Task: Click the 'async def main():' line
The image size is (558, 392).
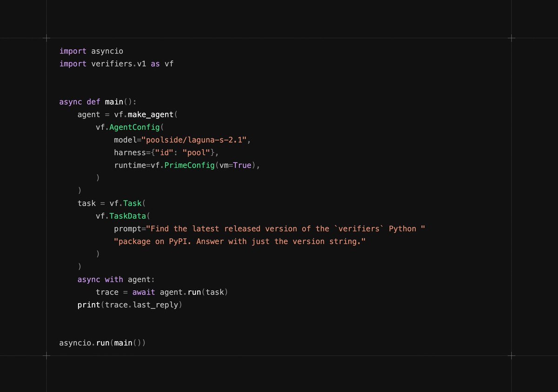Action: [98, 102]
